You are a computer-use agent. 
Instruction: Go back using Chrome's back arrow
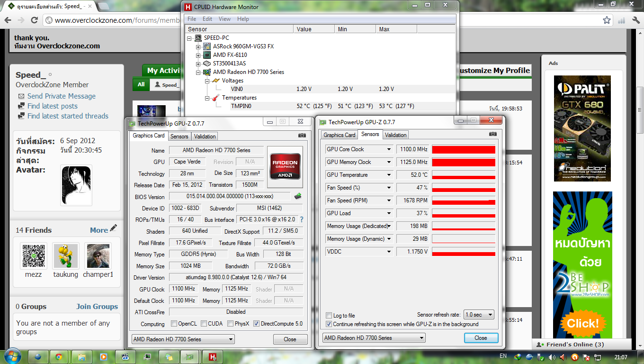click(7, 20)
